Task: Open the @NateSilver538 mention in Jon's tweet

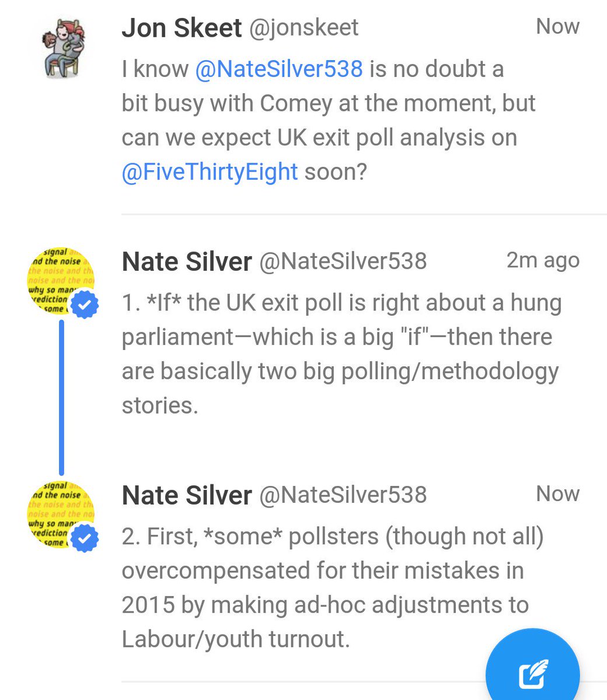Action: point(278,69)
